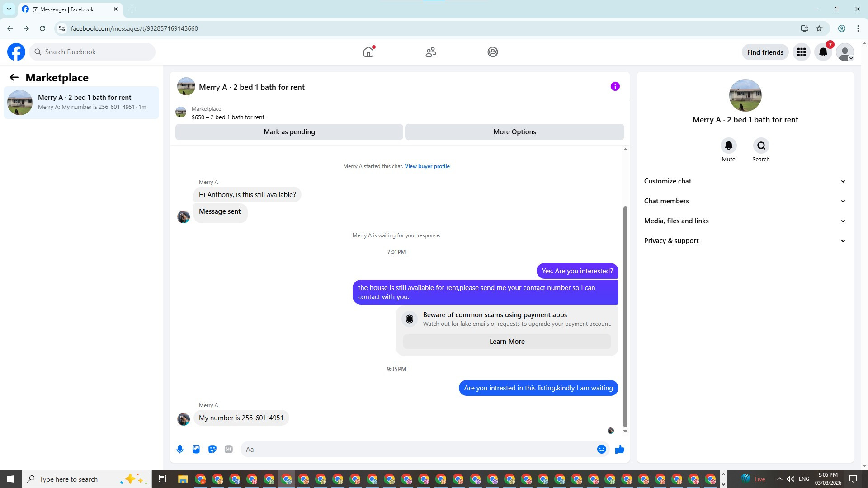
Task: Open the emoji picker in message box
Action: click(601, 449)
